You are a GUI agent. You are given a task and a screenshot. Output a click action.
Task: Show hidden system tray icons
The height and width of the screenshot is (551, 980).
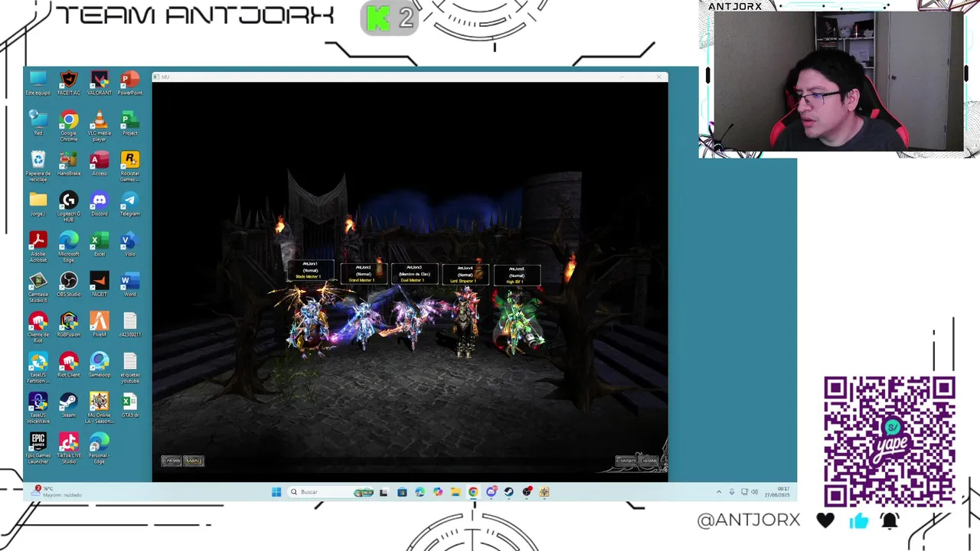click(718, 492)
